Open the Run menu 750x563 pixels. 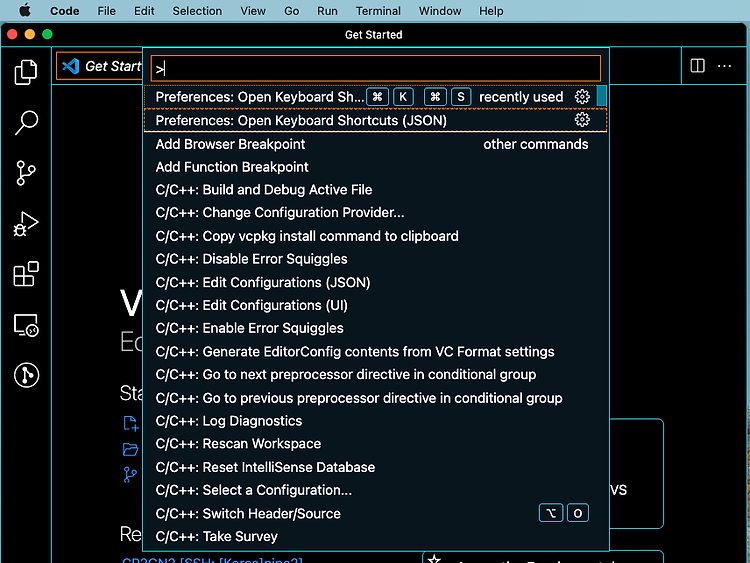coord(327,11)
